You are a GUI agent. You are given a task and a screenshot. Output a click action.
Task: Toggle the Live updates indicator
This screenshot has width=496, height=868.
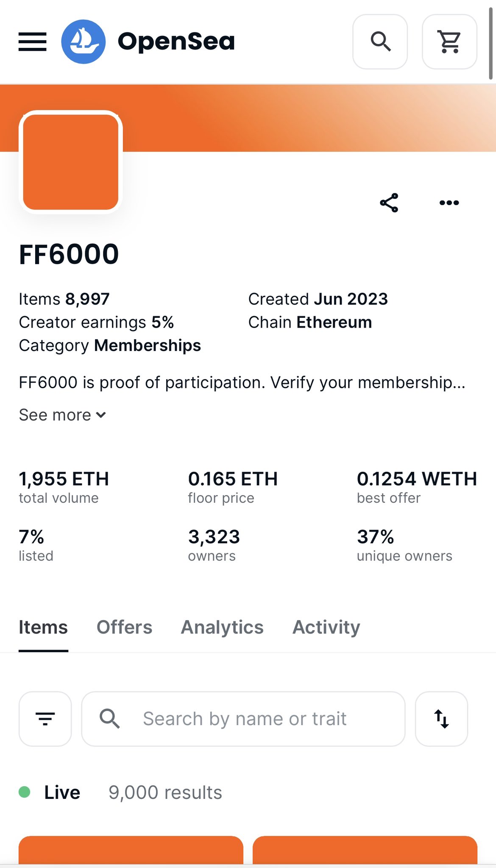[x=50, y=792]
